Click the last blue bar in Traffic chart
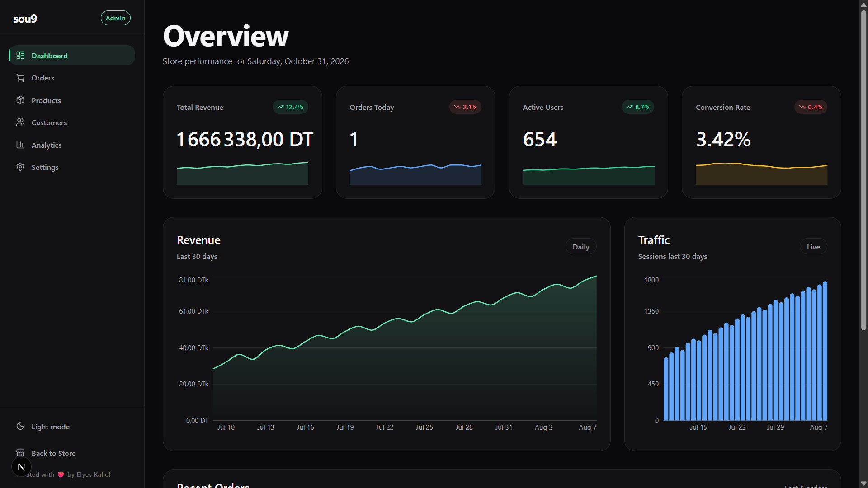 [825, 351]
